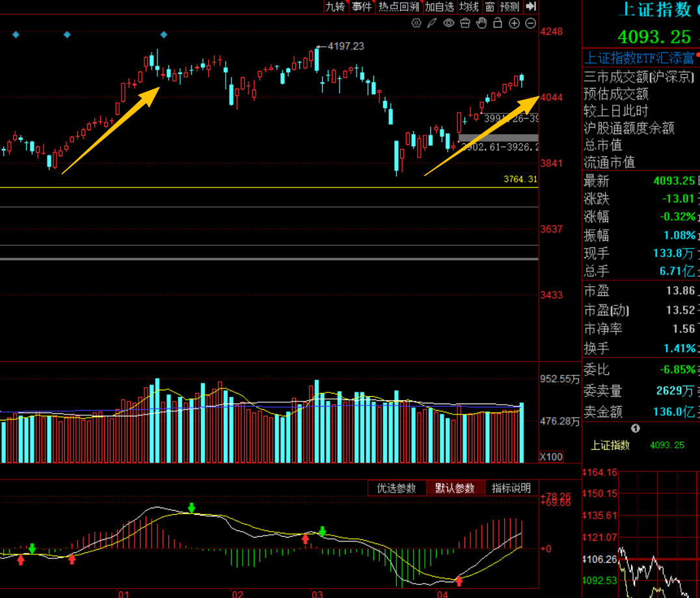The width and height of the screenshot is (700, 598).
Task: Toggle the chart lock icon
Action: (498, 23)
